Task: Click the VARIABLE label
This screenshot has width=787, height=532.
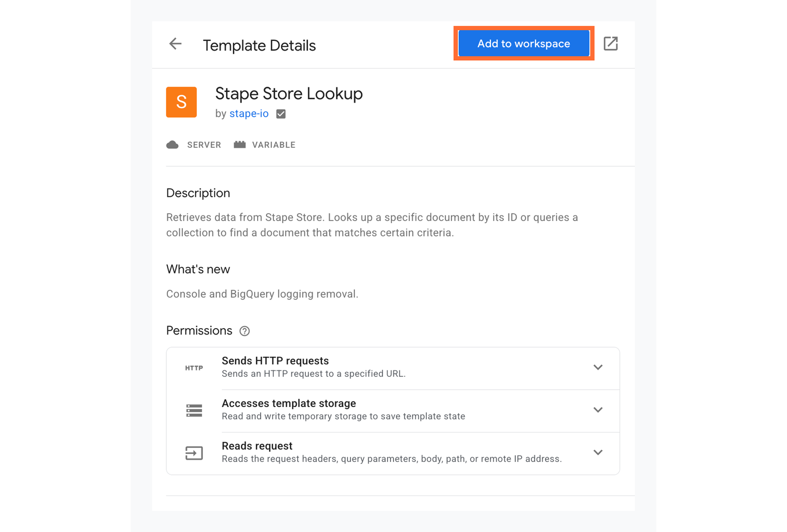Action: point(274,145)
